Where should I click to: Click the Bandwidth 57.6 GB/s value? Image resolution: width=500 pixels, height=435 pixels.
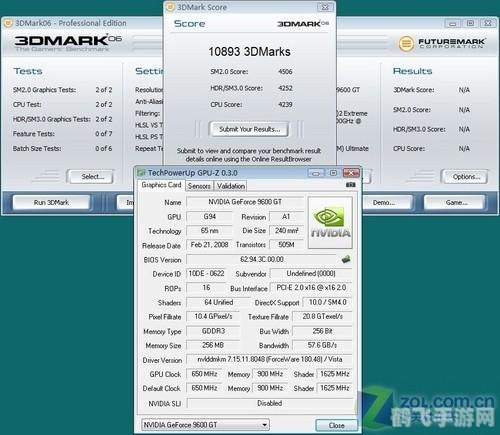322,345
